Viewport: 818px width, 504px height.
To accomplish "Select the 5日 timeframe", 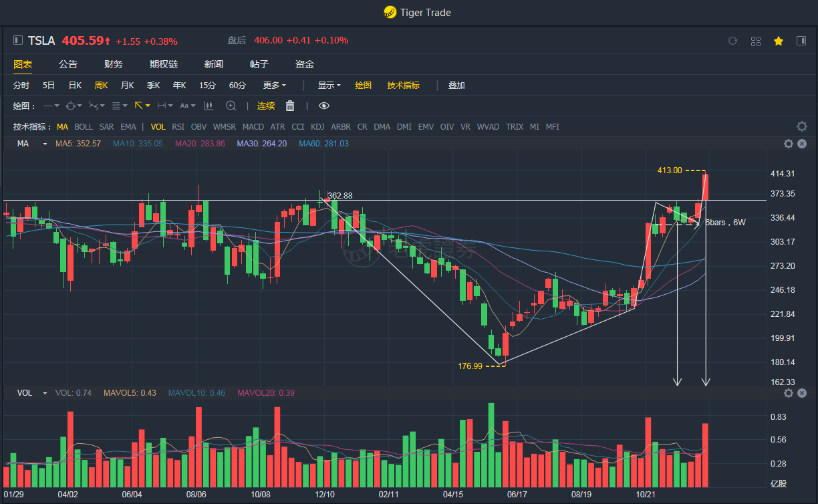I will point(49,86).
